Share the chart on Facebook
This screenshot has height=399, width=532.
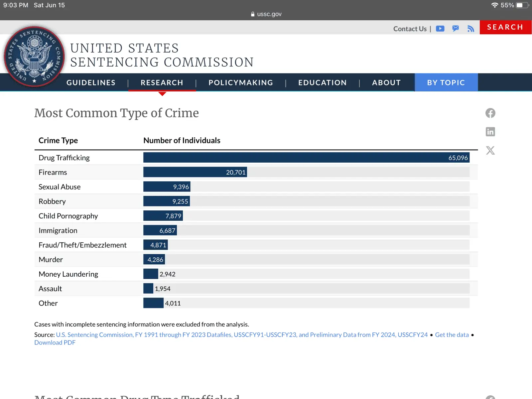490,113
